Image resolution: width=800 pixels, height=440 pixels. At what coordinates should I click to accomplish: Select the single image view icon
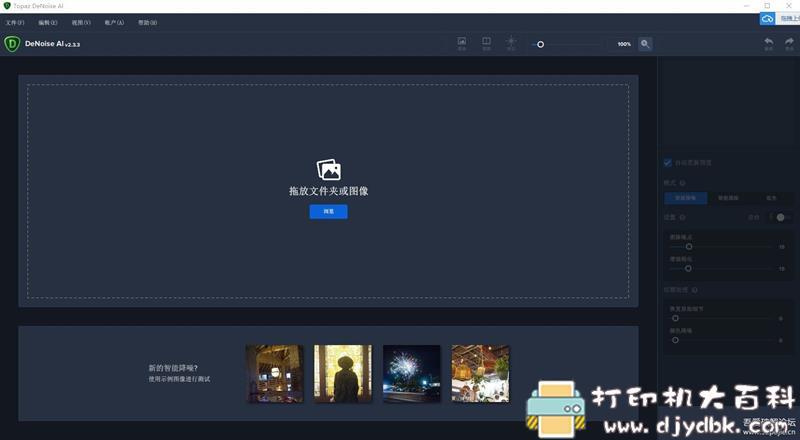coord(462,43)
